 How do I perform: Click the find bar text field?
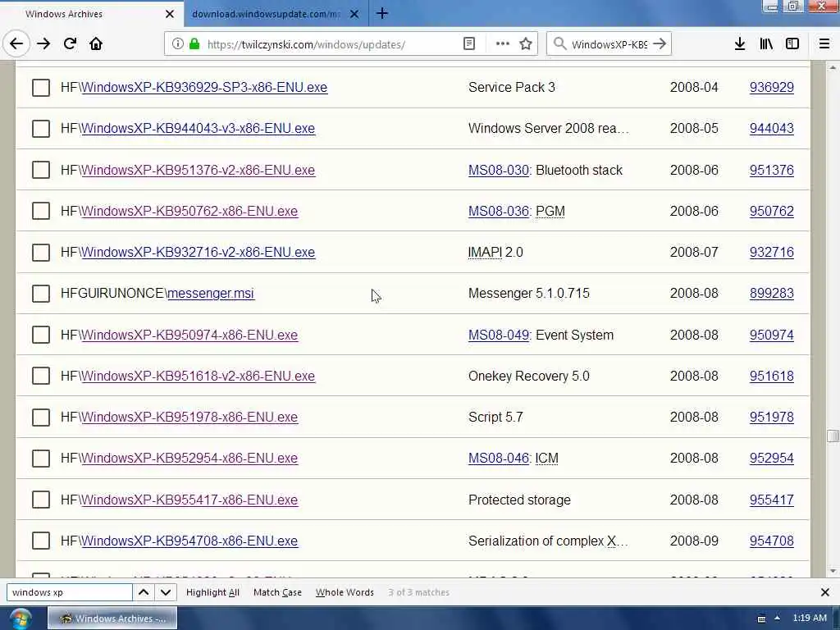70,592
